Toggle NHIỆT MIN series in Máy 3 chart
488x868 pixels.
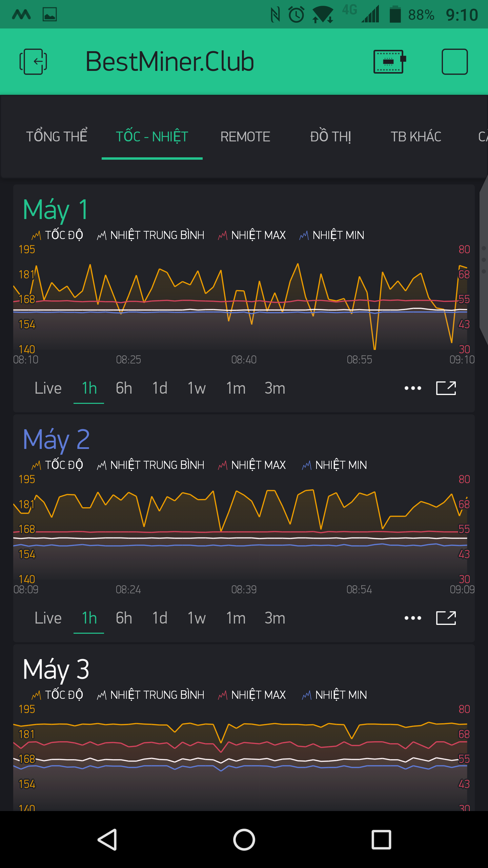pos(334,695)
